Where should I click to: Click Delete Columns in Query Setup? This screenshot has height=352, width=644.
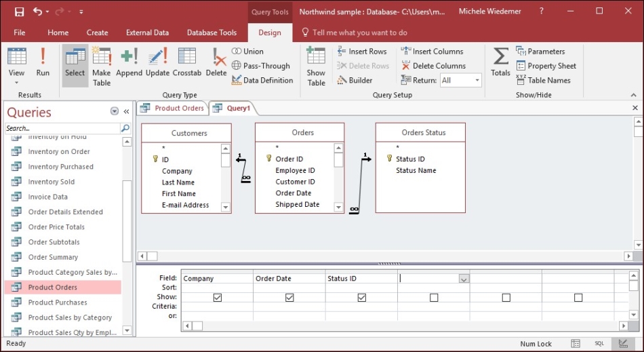point(433,66)
